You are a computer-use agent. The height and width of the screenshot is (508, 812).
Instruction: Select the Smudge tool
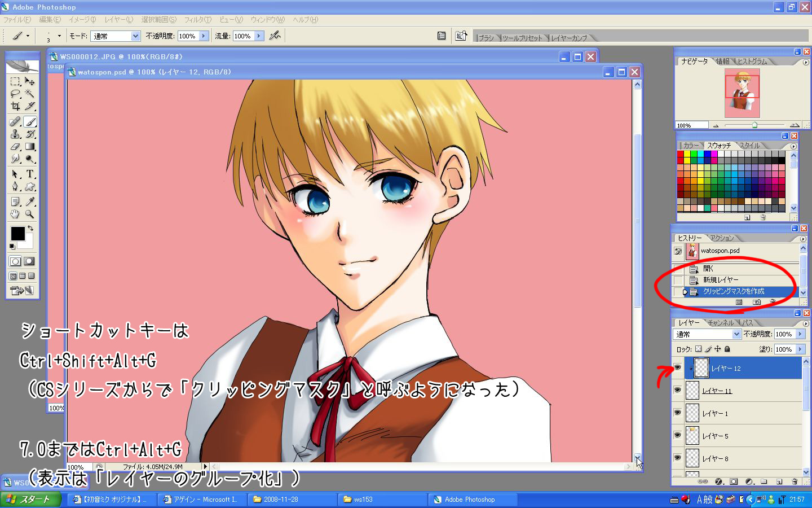tap(15, 159)
